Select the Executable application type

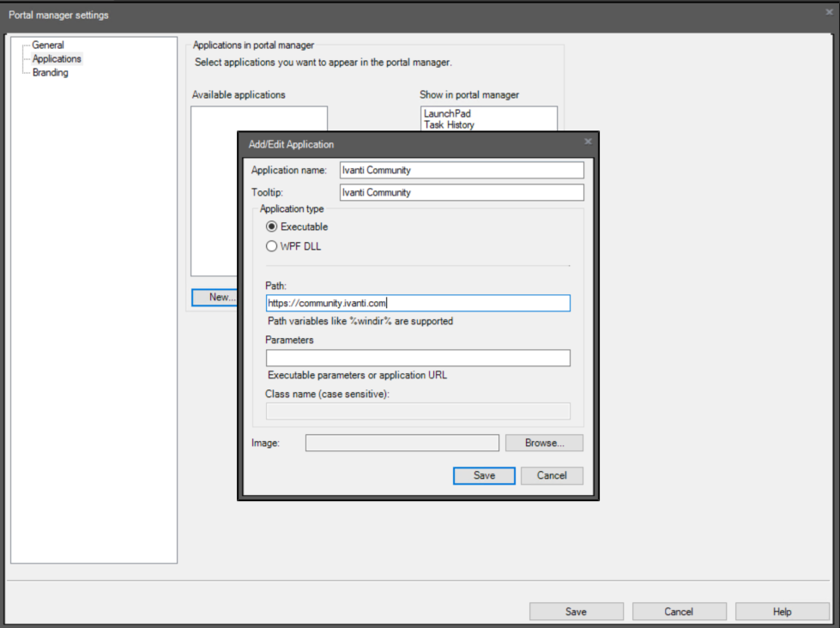tap(272, 226)
